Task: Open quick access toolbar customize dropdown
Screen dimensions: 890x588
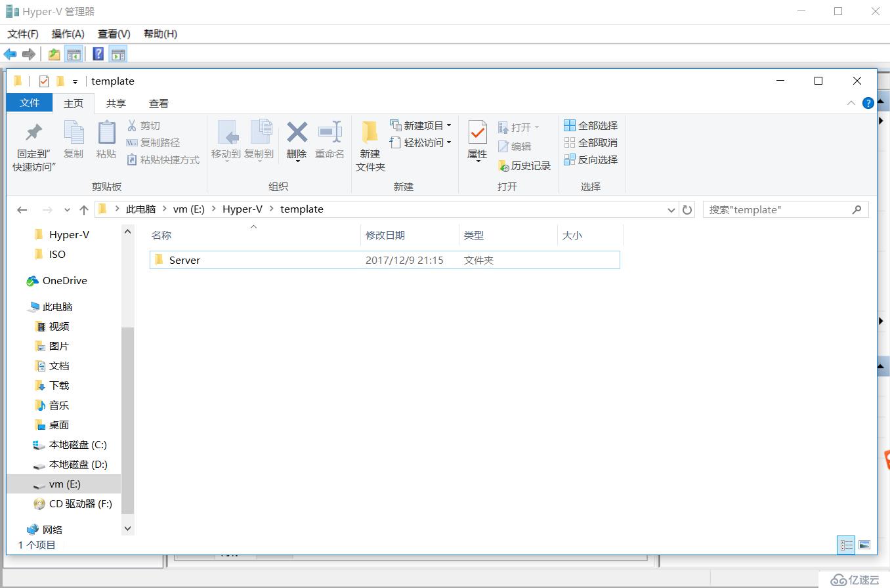Action: point(75,81)
